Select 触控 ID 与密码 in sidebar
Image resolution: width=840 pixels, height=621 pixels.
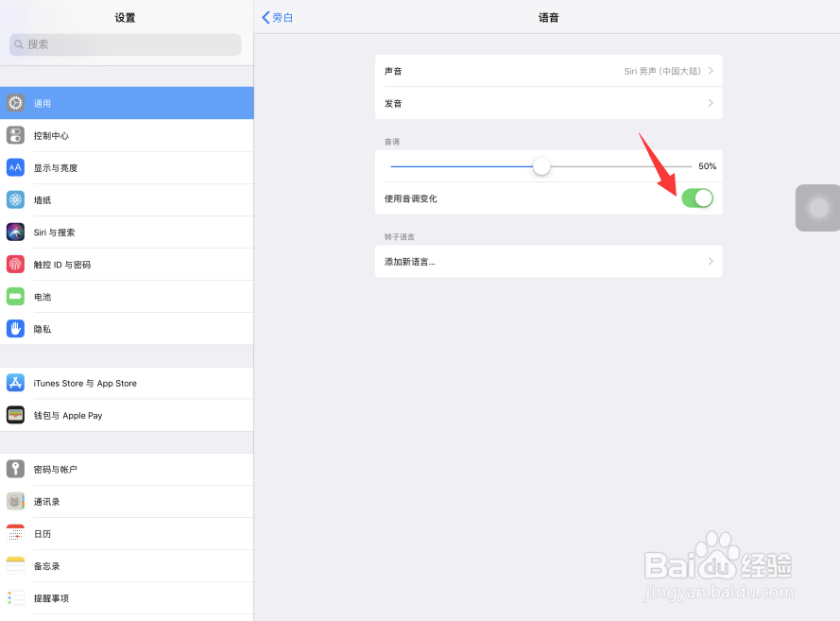127,264
